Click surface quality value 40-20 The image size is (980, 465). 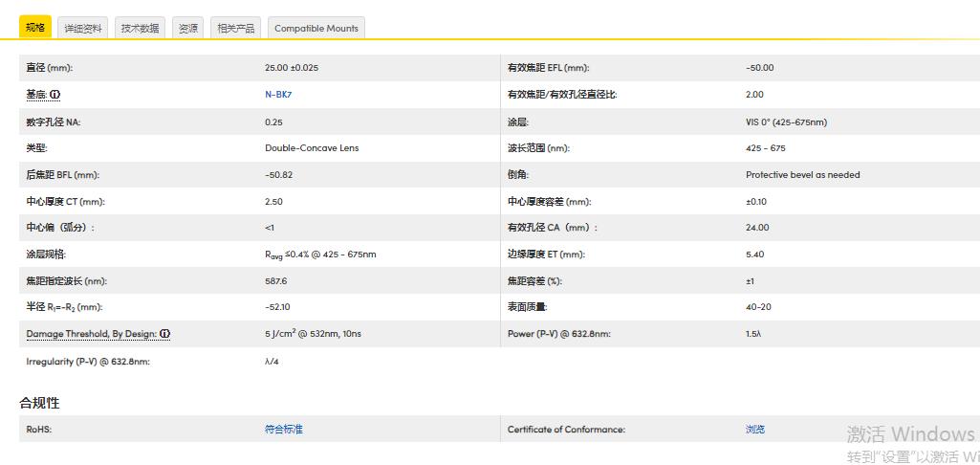(758, 307)
